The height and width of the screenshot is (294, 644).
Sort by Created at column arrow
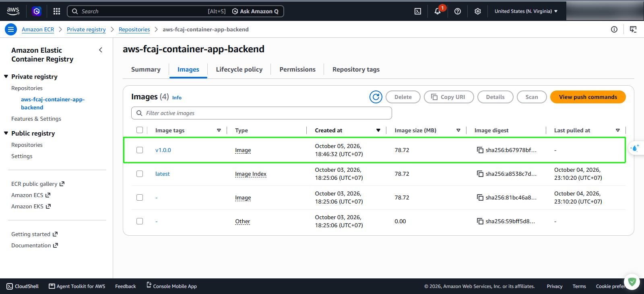coord(378,130)
